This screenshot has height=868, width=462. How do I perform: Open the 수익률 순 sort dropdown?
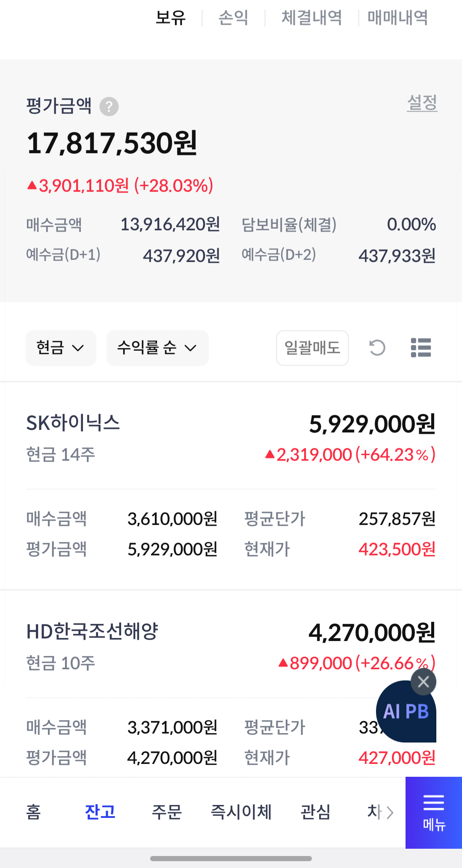pos(157,348)
